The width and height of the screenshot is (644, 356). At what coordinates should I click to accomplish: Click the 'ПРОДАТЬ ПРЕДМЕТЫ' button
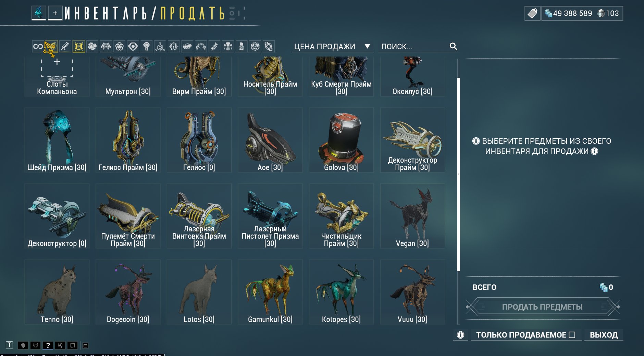pyautogui.click(x=542, y=307)
